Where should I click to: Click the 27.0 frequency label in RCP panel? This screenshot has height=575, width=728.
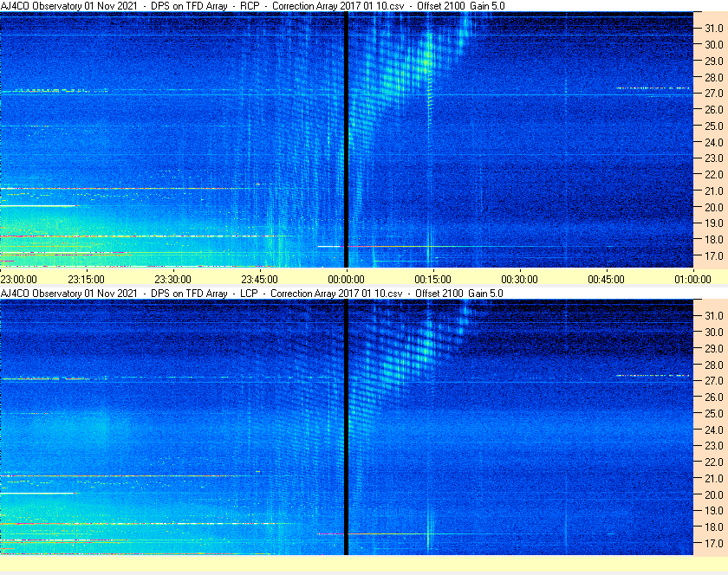(714, 94)
